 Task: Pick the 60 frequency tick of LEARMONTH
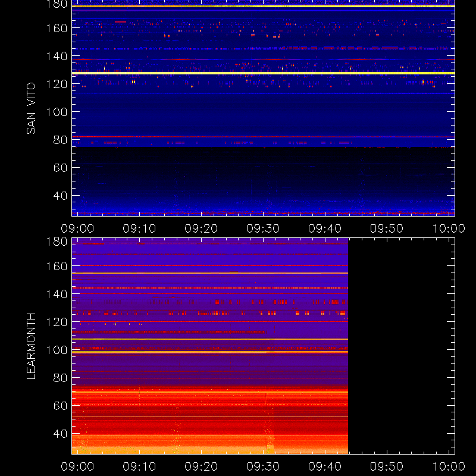coord(61,406)
